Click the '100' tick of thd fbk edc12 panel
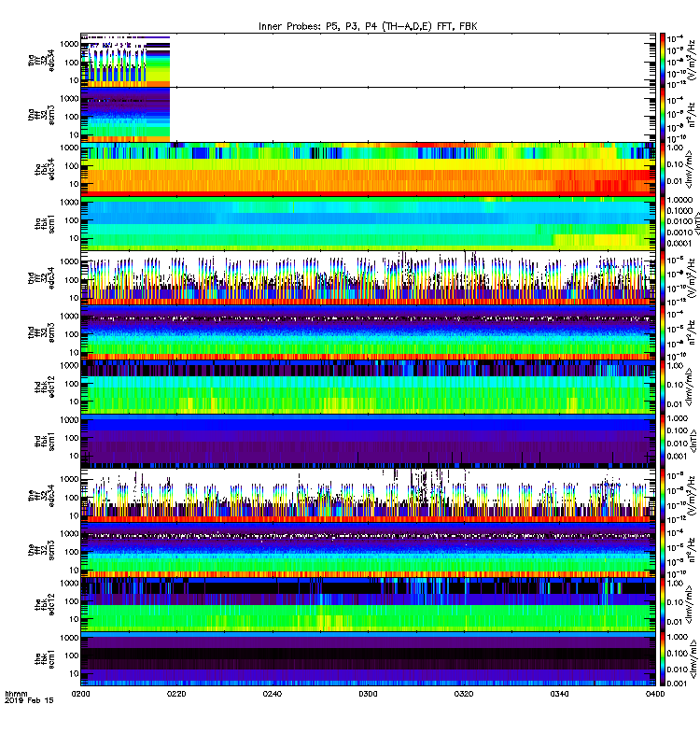Viewport: 700px width, 747px height. (72, 384)
